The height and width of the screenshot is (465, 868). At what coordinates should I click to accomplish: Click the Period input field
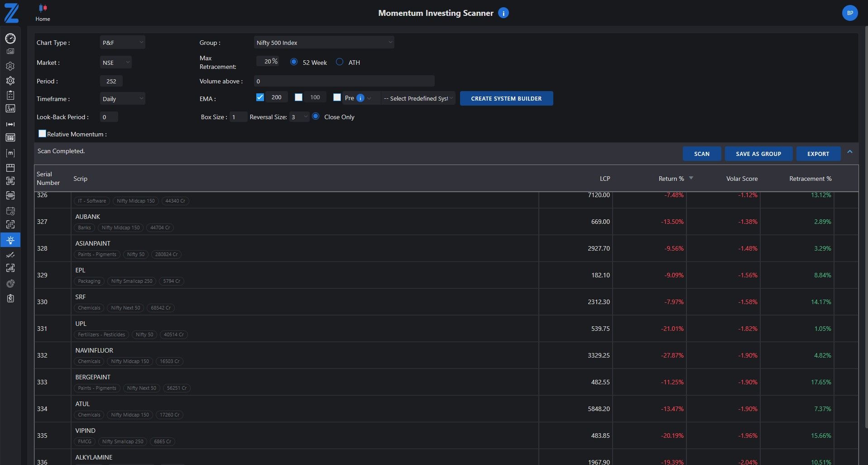pyautogui.click(x=111, y=81)
